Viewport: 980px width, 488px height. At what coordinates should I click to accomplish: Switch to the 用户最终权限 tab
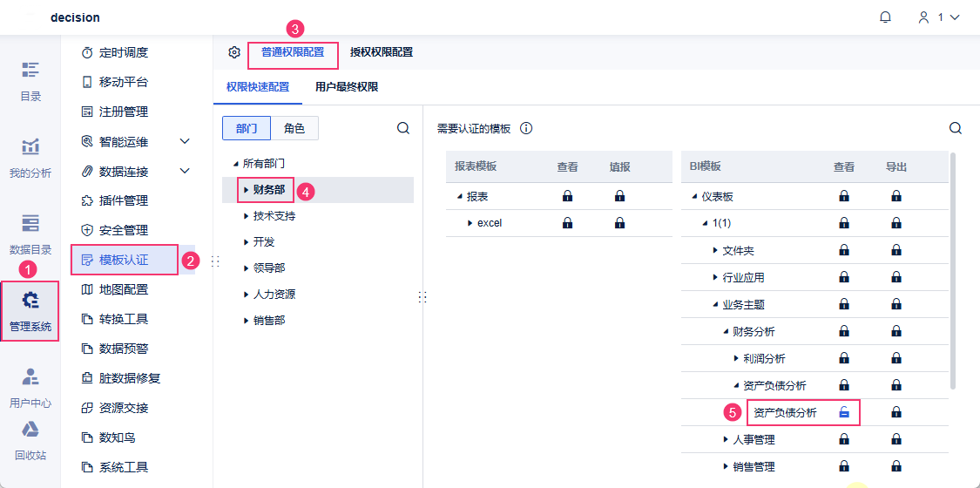pos(347,87)
